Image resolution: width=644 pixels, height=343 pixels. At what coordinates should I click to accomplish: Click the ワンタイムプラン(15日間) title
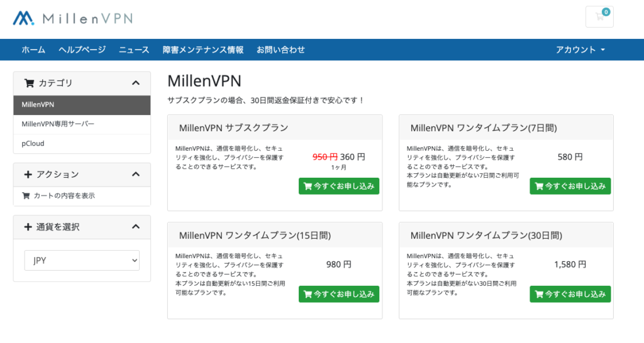click(x=255, y=236)
